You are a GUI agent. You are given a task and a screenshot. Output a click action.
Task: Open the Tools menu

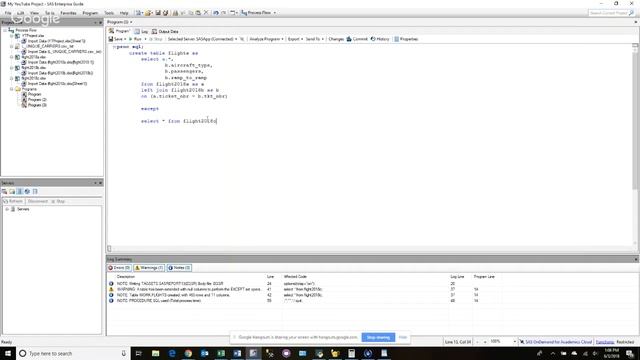109,13
